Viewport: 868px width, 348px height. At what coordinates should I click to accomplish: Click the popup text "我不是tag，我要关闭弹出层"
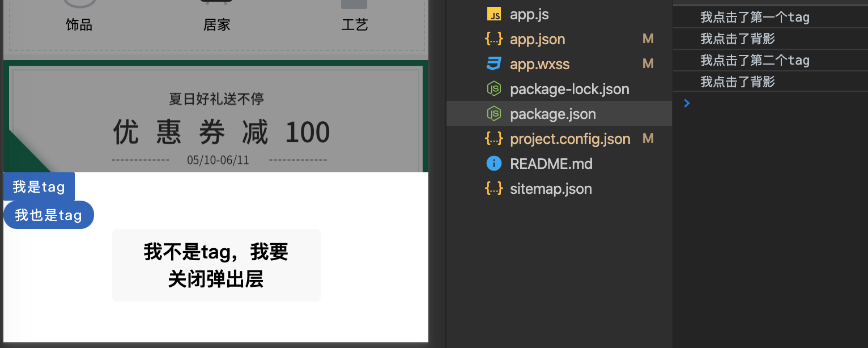coord(216,265)
